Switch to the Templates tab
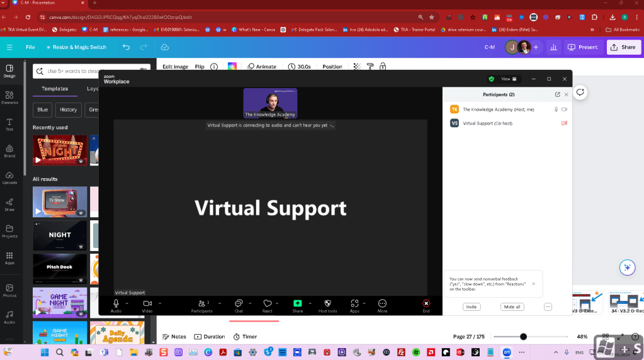644x360 pixels. pos(55,89)
